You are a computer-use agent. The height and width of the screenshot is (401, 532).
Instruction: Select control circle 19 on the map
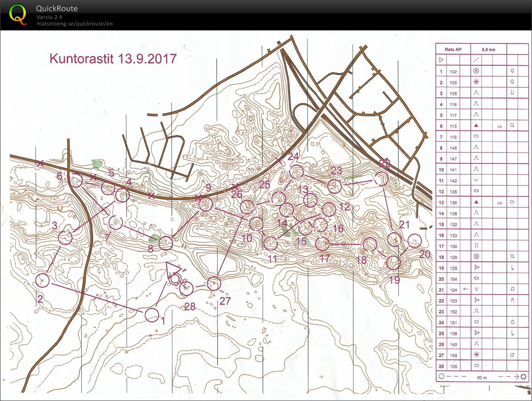click(393, 262)
